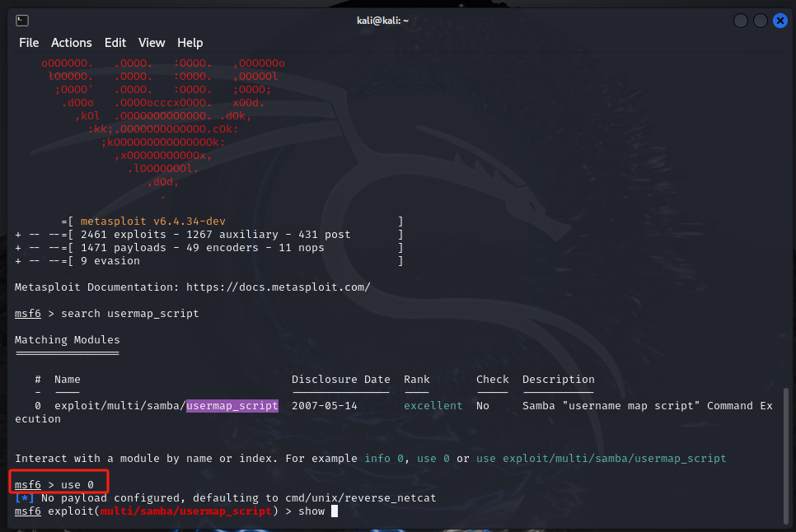The height and width of the screenshot is (532, 796).
Task: Click the cmd/unix/reverse_netcat payload text
Action: coord(360,498)
